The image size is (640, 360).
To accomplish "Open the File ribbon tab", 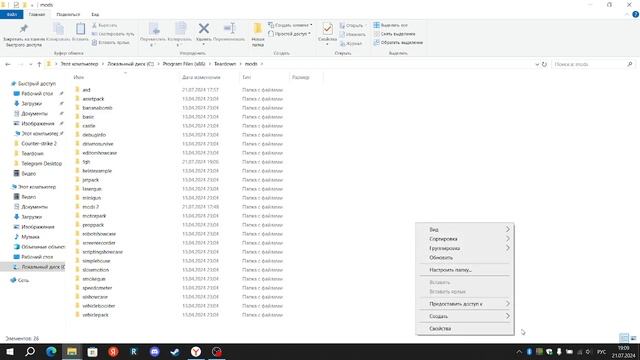I will (x=12, y=14).
